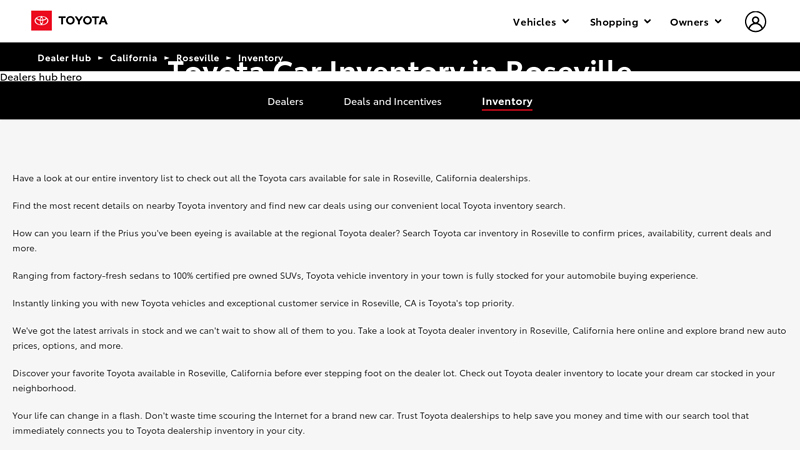Open the Roseville breadcrumb link
800x450 pixels.
pyautogui.click(x=197, y=58)
